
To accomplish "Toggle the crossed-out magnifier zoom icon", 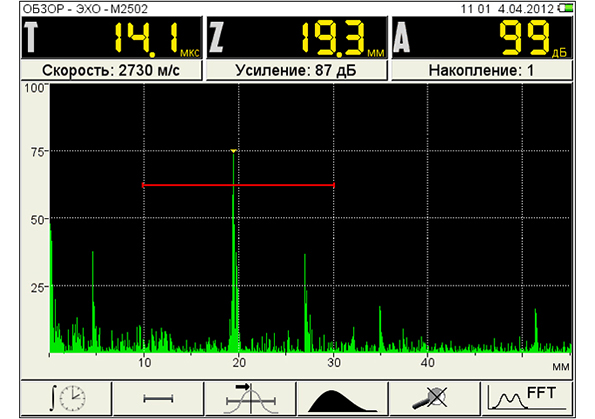I will [x=435, y=398].
